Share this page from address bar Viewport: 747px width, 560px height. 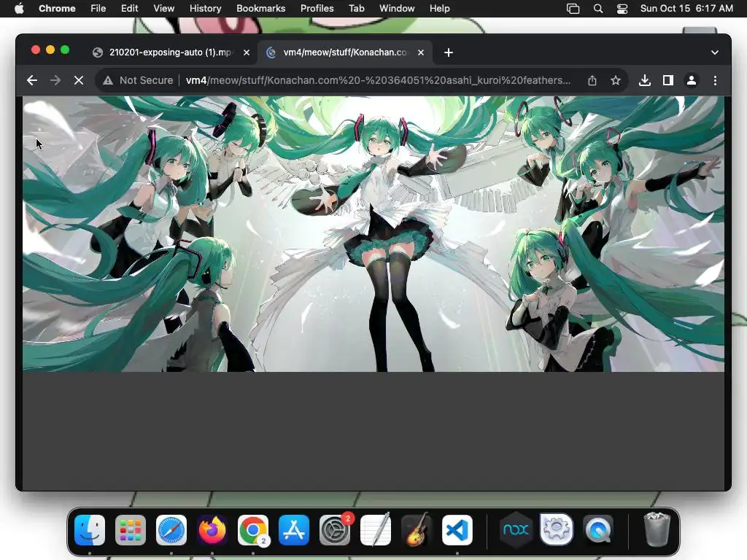(592, 80)
